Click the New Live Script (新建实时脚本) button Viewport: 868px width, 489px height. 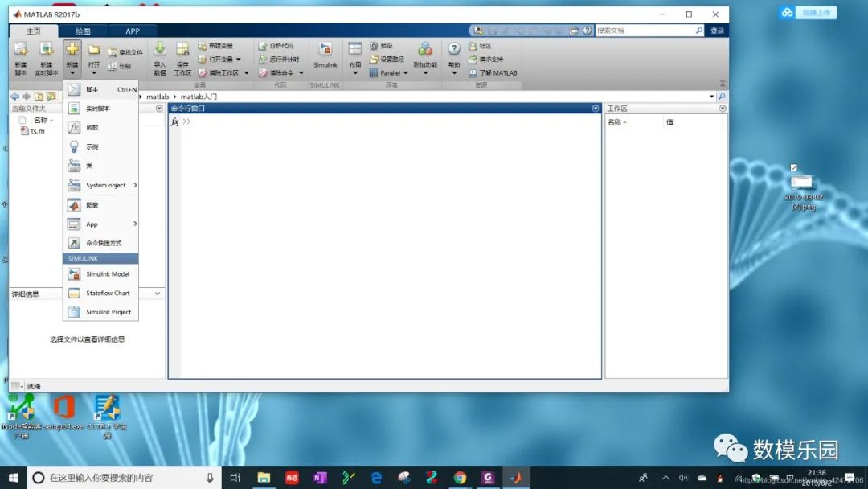click(47, 58)
